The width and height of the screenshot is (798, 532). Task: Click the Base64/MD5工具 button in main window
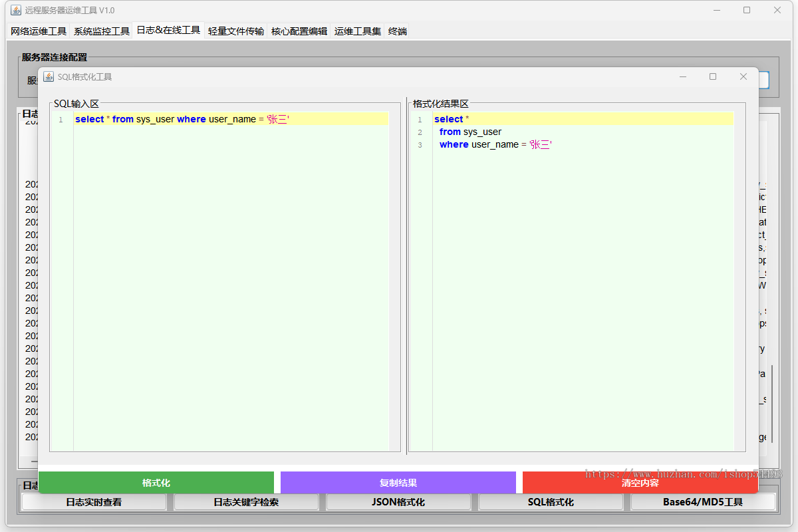click(x=703, y=502)
